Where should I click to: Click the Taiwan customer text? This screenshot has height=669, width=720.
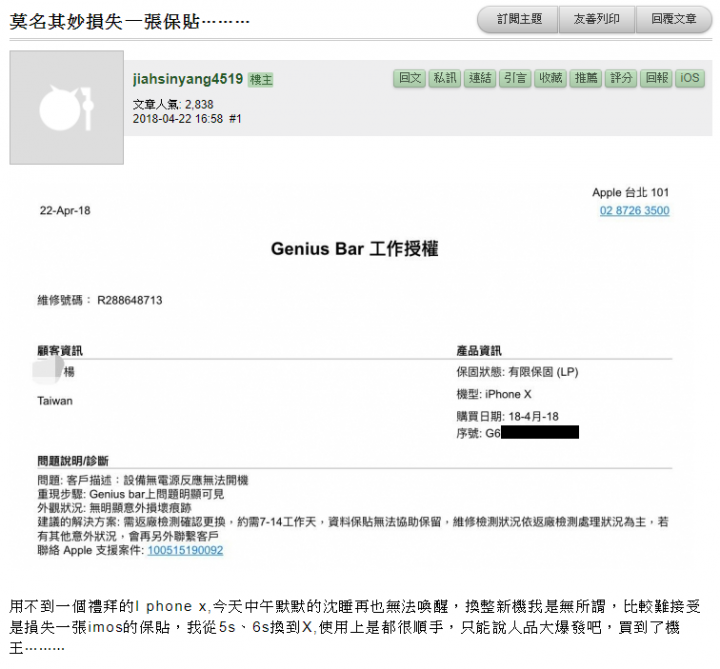pos(55,401)
